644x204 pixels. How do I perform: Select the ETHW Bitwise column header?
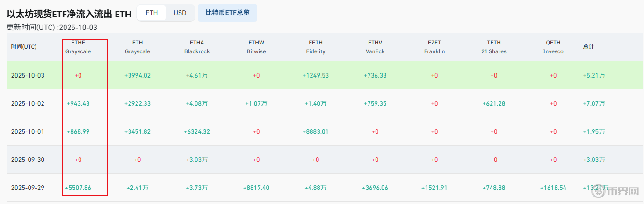256,47
